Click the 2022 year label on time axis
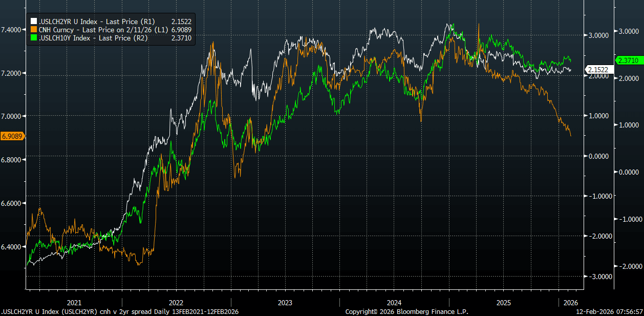 [176, 302]
